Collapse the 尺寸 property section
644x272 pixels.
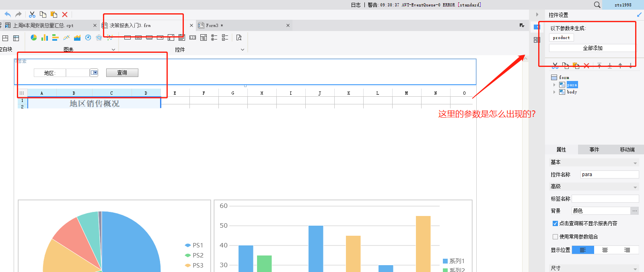tap(635, 269)
